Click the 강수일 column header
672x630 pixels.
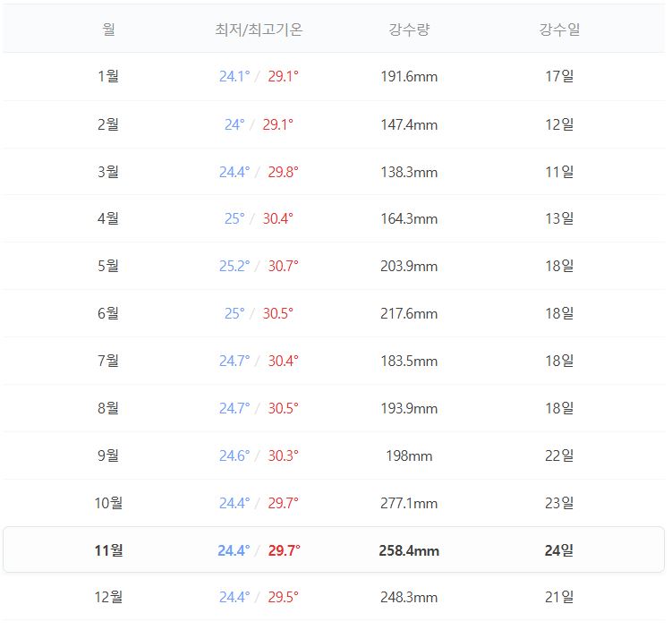click(559, 30)
